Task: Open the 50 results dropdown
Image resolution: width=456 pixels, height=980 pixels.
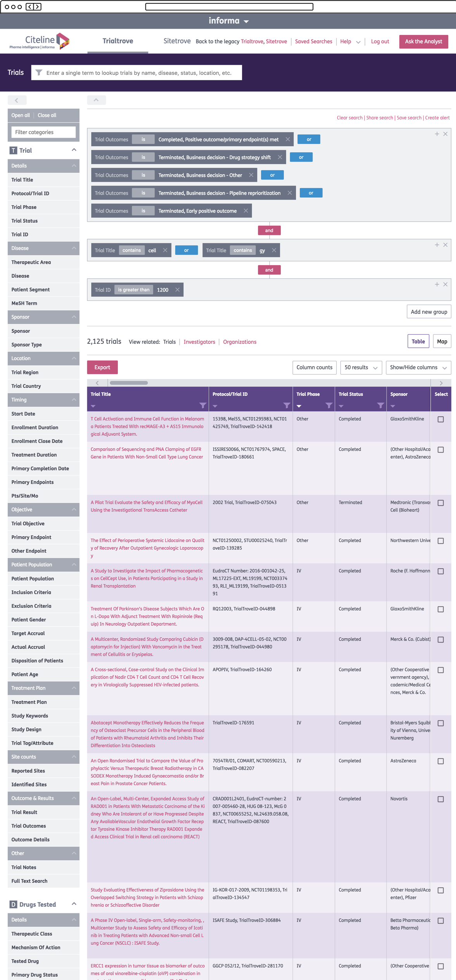Action: 361,367
